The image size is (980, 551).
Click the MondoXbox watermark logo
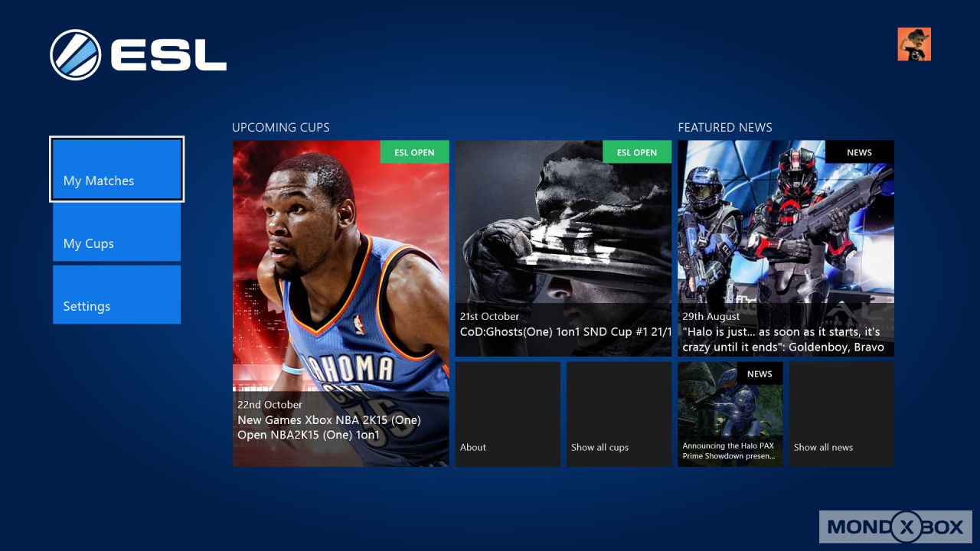pos(895,527)
